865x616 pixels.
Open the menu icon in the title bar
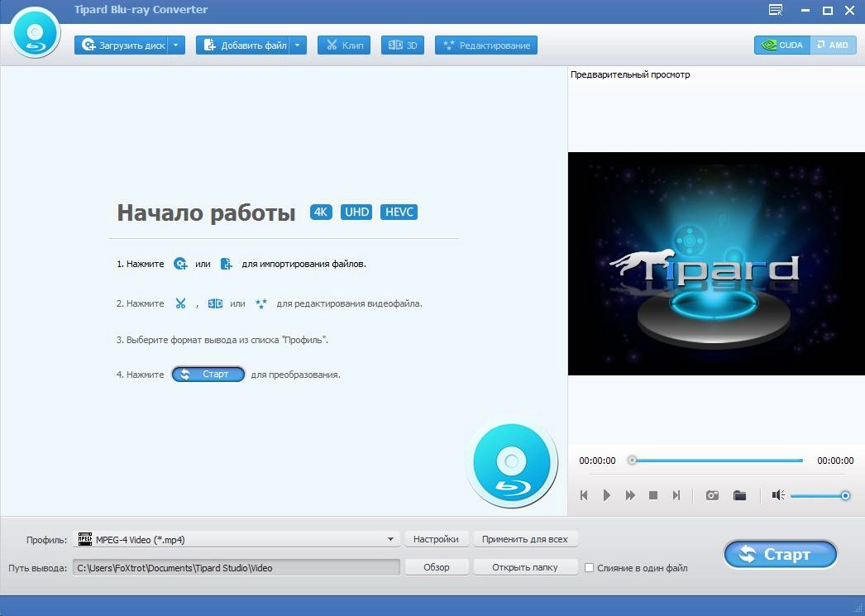click(x=776, y=10)
